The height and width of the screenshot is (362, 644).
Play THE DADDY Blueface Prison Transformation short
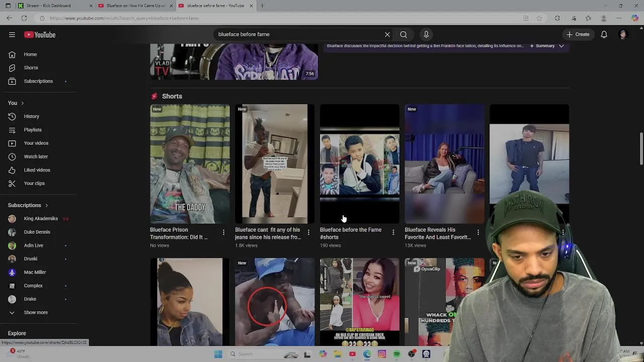190,164
